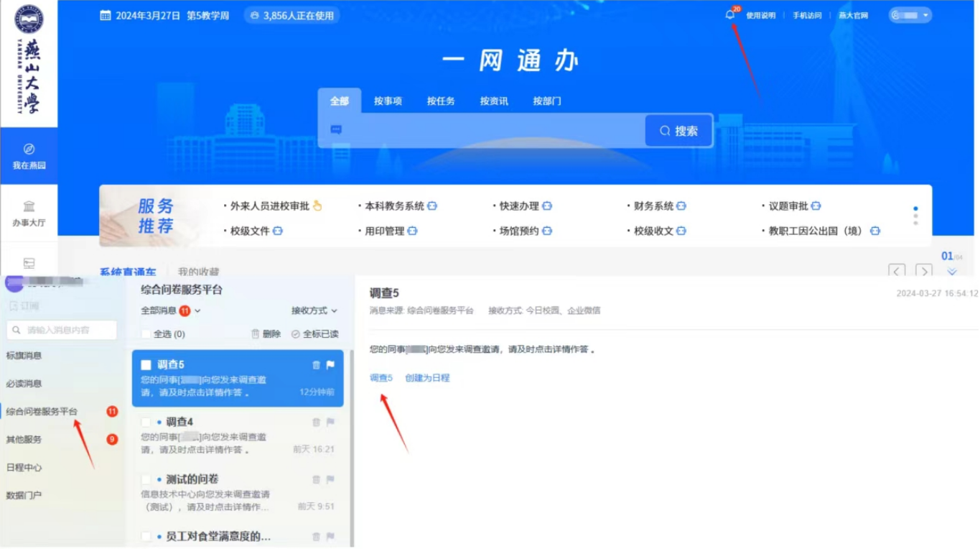Click the search bar chat bubble icon
Screen dimensions: 980x549
pyautogui.click(x=336, y=130)
